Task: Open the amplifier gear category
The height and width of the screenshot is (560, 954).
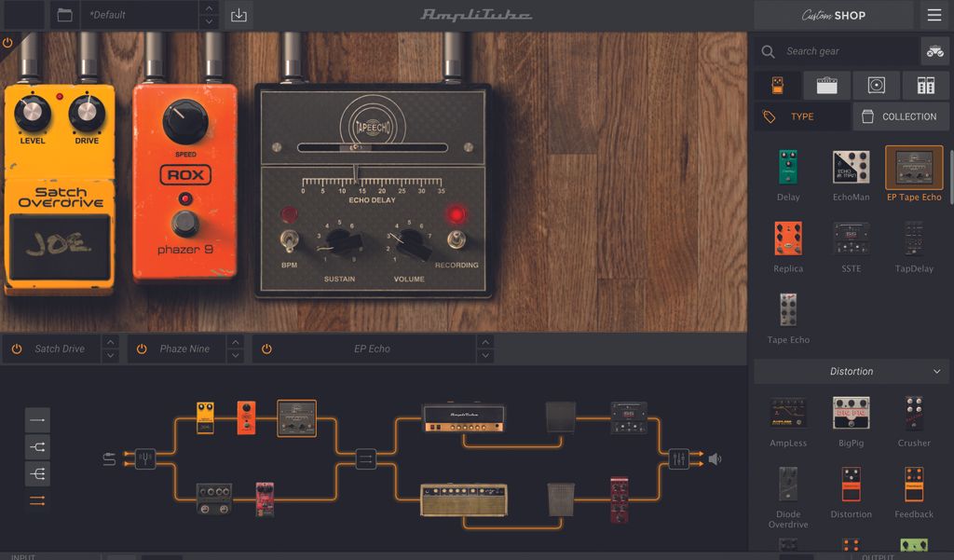Action: coord(826,85)
